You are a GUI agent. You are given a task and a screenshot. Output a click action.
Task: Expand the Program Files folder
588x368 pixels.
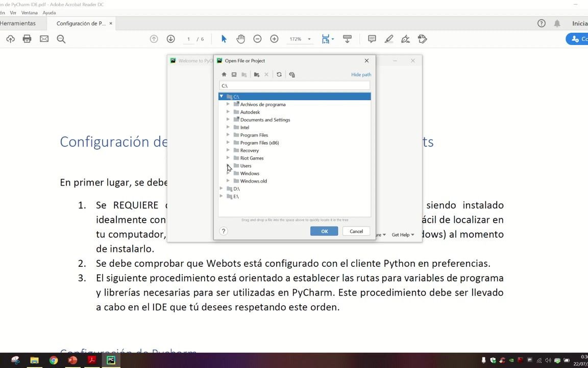coord(228,135)
